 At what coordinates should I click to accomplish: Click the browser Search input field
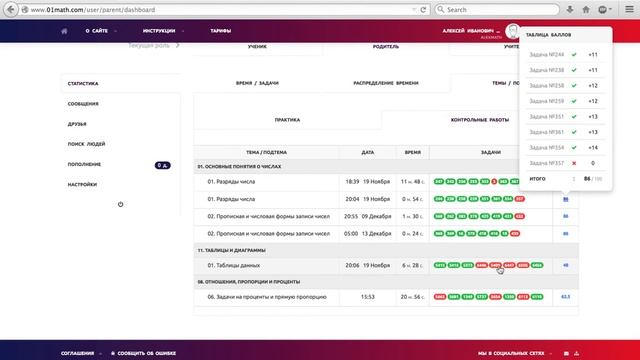[x=497, y=9]
